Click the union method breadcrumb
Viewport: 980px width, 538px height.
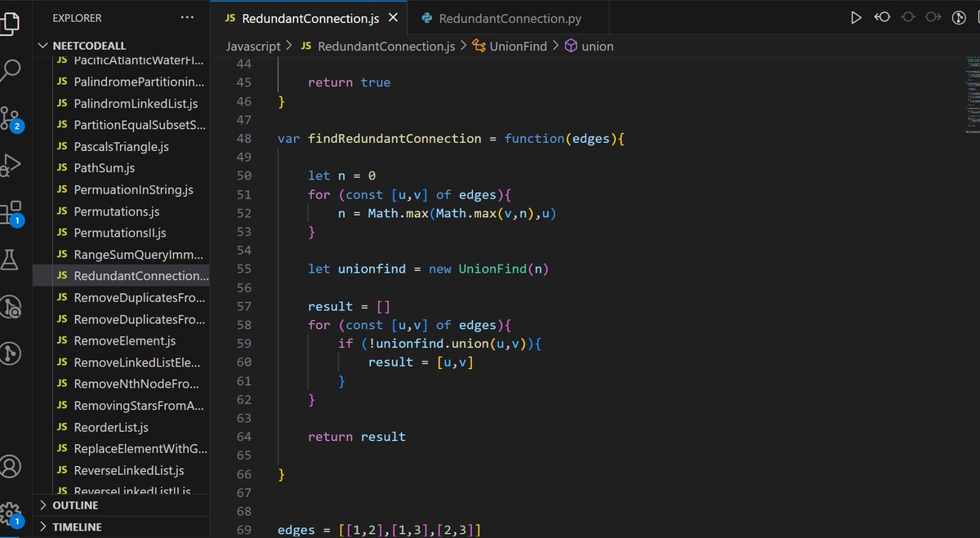pyautogui.click(x=589, y=47)
